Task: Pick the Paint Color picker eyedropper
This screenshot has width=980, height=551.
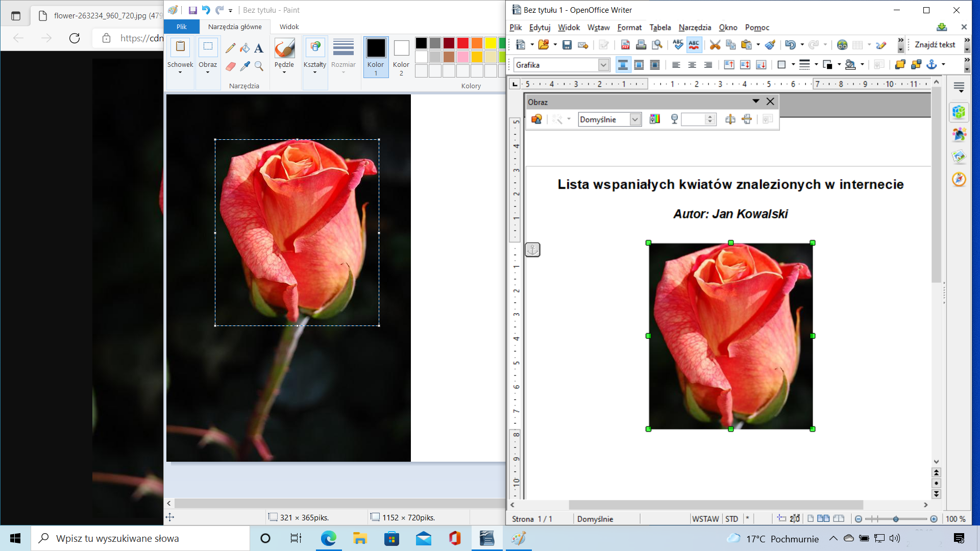Action: (245, 66)
